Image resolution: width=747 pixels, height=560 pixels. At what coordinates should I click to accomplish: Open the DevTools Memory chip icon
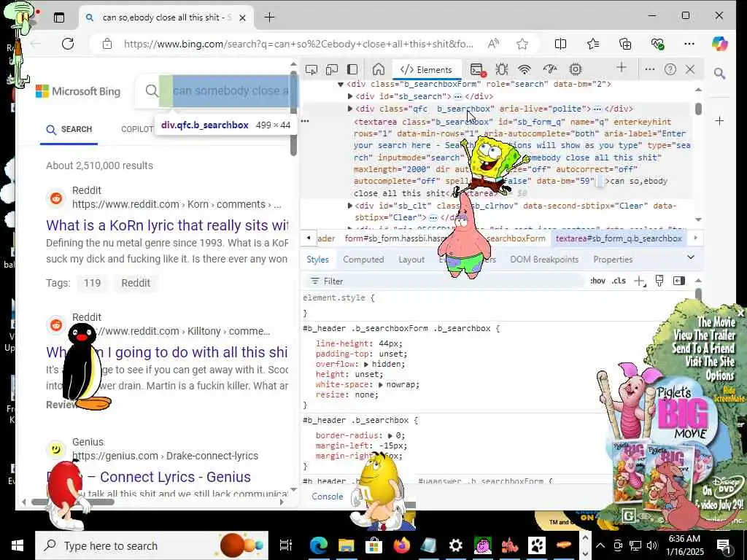coord(576,69)
